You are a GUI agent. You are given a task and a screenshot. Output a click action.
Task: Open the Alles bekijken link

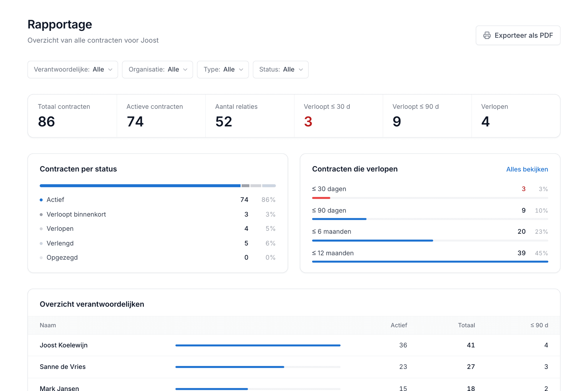tap(527, 169)
